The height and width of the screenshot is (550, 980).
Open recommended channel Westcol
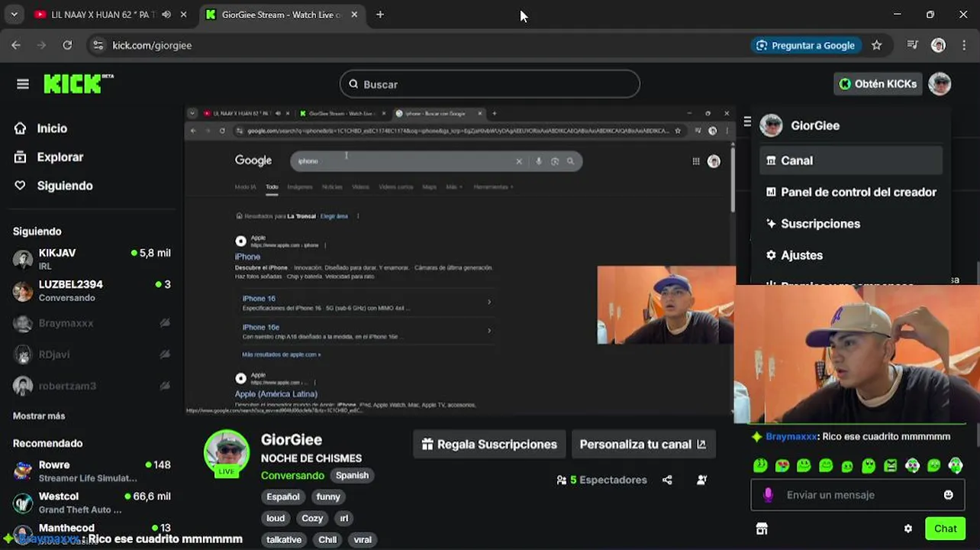92,503
